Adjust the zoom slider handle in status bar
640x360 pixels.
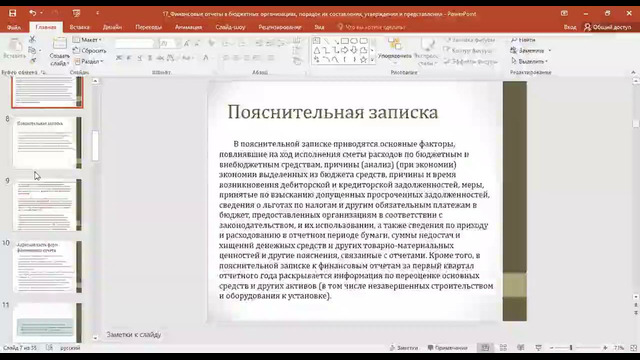click(571, 348)
